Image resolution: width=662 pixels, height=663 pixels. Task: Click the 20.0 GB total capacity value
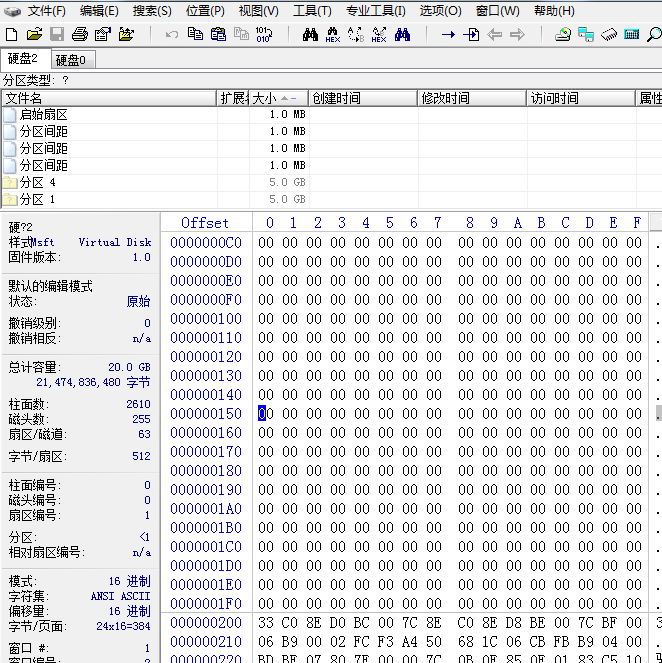click(x=129, y=367)
